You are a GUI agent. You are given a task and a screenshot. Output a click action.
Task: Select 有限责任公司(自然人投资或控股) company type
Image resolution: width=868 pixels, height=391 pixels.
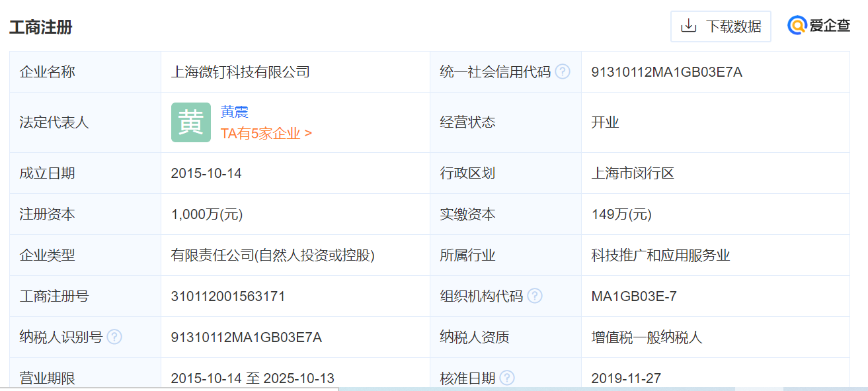coord(273,255)
